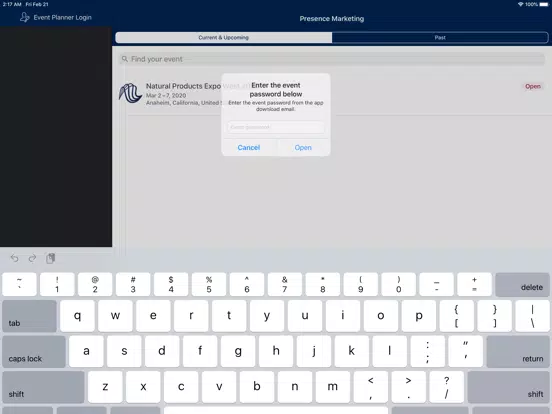The image size is (552, 414).
Task: Toggle the left shift key
Action: tap(43, 387)
